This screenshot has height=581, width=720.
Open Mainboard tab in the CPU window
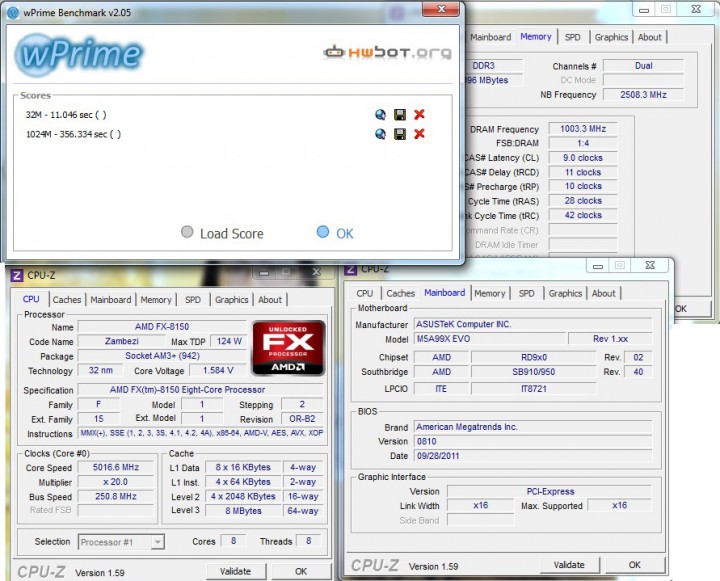(x=111, y=299)
